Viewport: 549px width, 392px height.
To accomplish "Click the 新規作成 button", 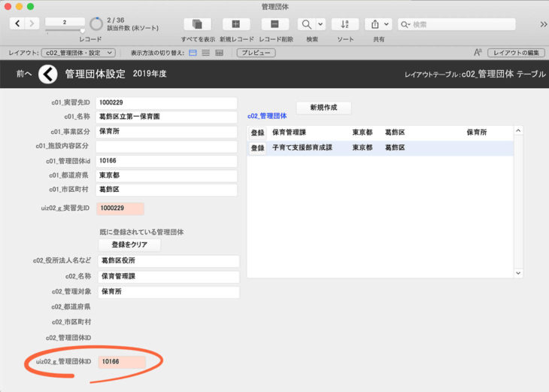I will coord(323,108).
